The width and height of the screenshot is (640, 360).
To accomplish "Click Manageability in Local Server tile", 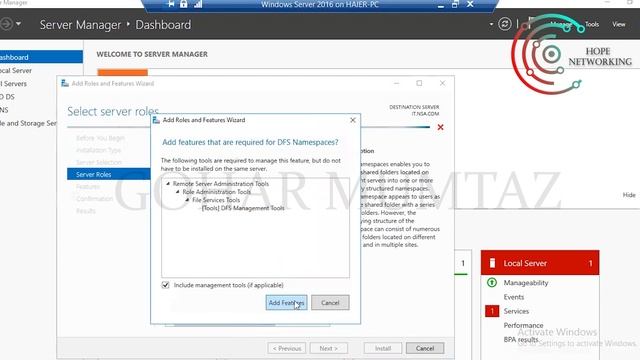I will [x=526, y=282].
